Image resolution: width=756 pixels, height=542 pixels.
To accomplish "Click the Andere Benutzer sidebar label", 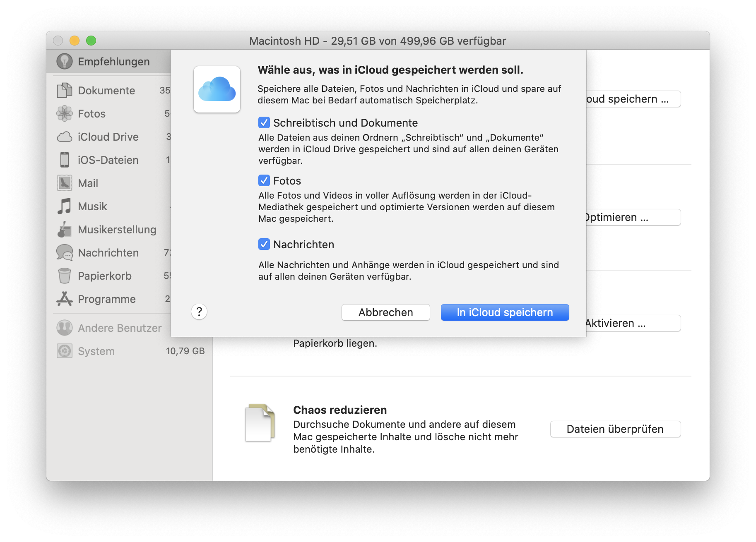I will pos(120,328).
